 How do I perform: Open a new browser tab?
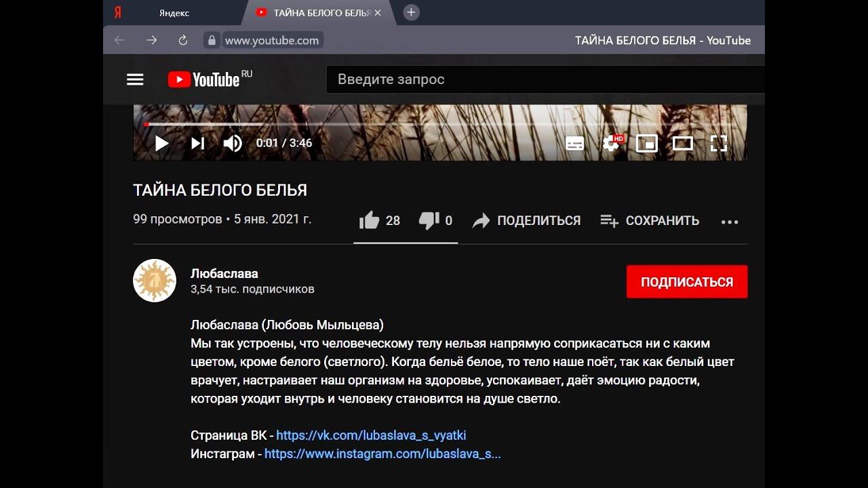[411, 12]
